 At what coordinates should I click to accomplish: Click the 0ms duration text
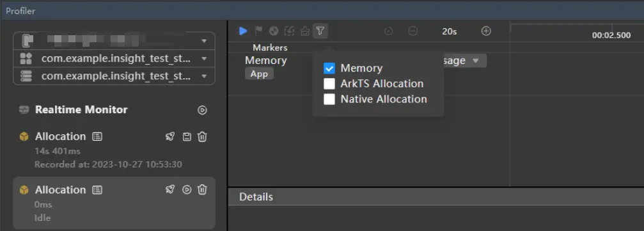[x=43, y=204]
